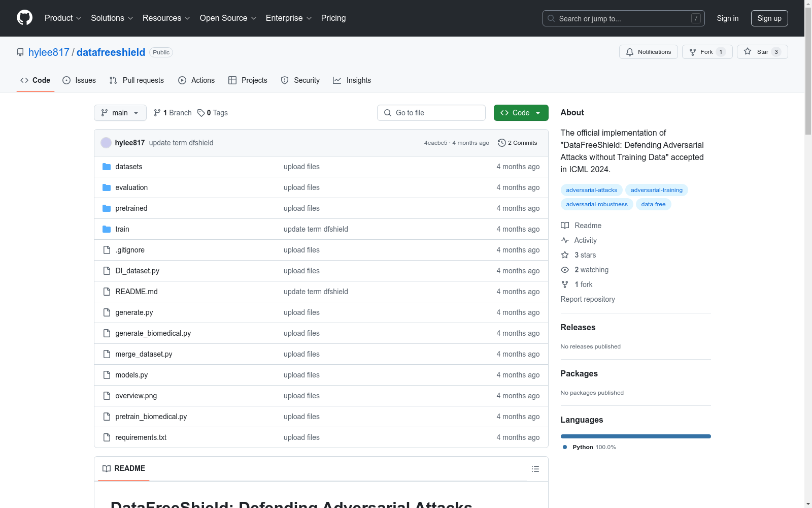The height and width of the screenshot is (508, 812).
Task: Click the commit history clock icon
Action: 501,143
